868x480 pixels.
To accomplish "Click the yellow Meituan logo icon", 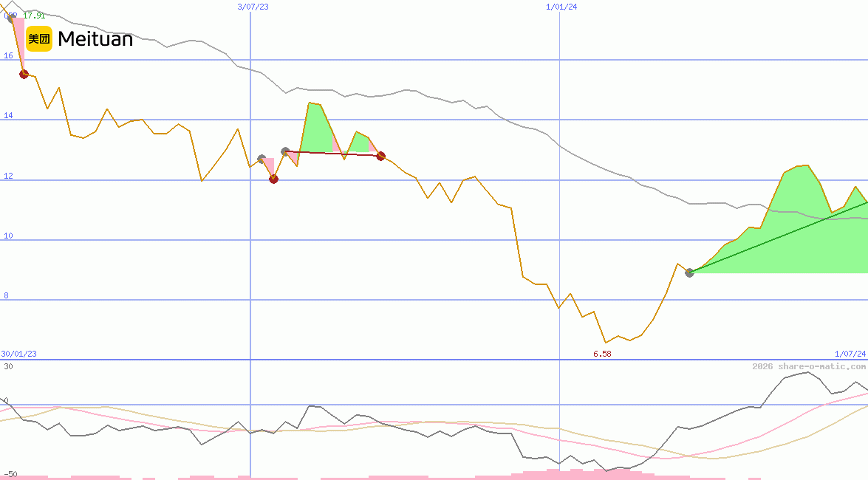I will click(38, 38).
